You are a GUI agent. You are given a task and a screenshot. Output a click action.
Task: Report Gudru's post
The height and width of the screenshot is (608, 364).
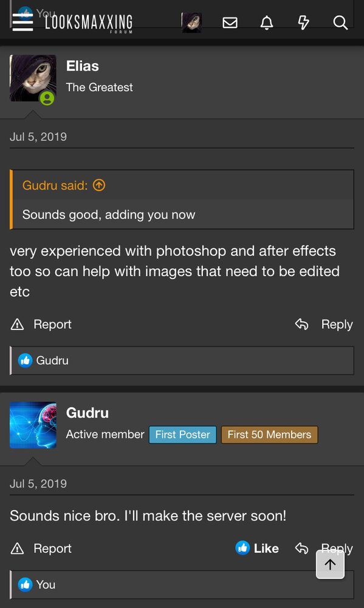pos(41,548)
